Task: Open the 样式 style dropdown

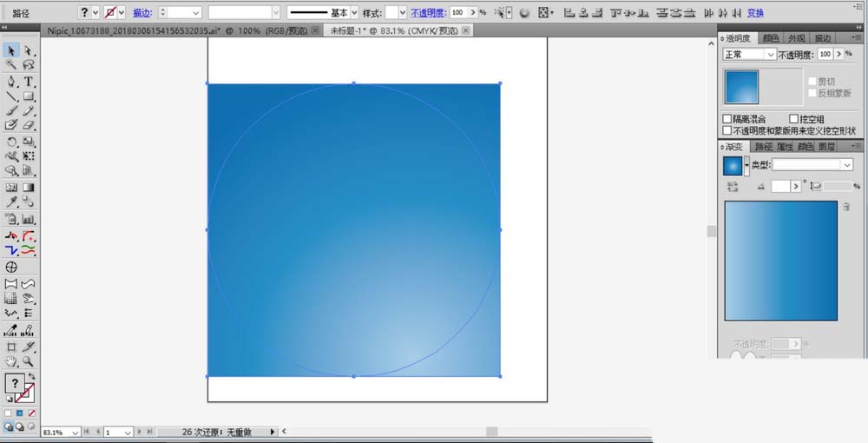Action: point(403,12)
